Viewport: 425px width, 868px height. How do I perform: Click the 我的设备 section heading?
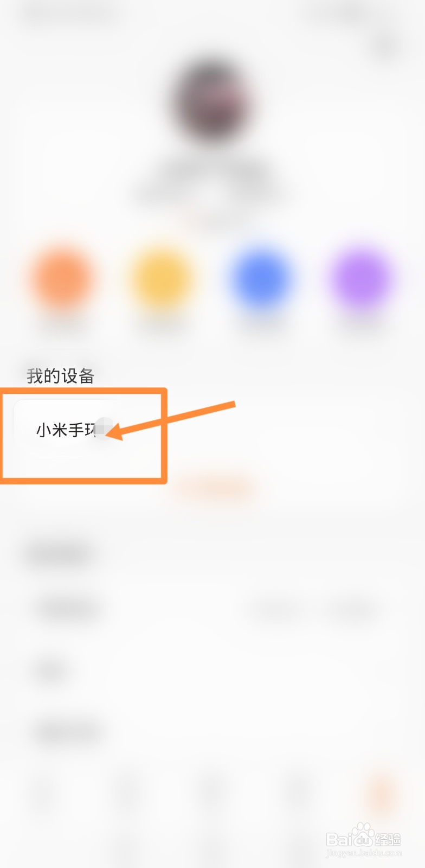(61, 375)
